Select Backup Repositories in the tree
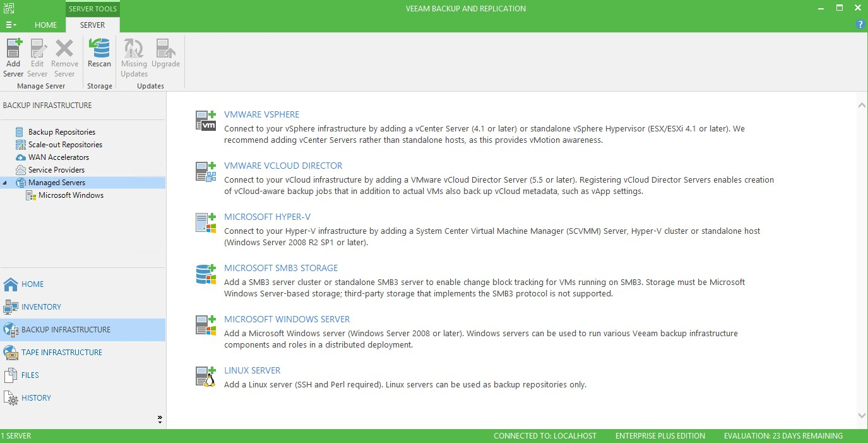The image size is (868, 443). coord(61,132)
